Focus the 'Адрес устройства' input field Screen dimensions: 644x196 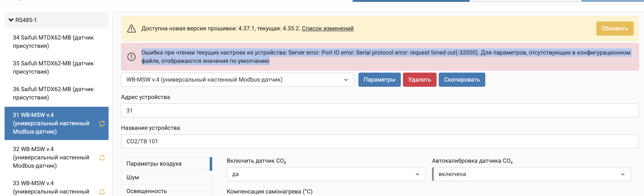[380, 110]
